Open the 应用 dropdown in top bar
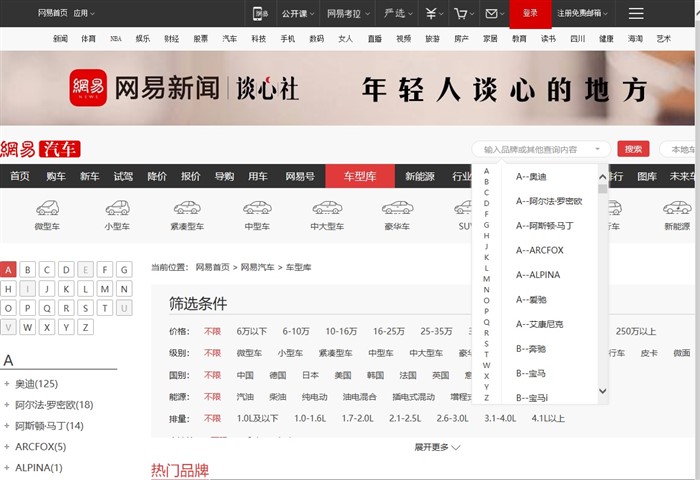This screenshot has width=700, height=480. tap(84, 13)
